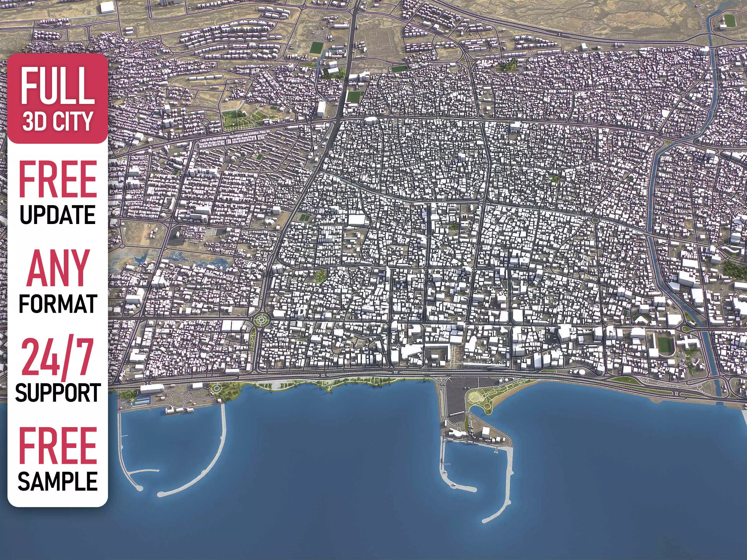Click the small green sports field at top right

pos(730,21)
